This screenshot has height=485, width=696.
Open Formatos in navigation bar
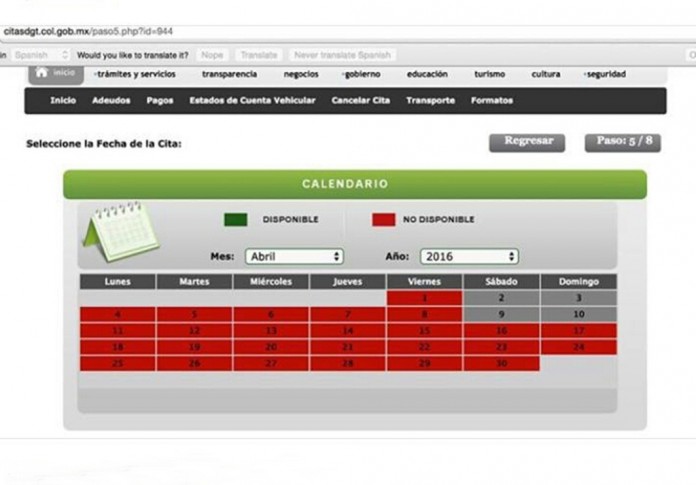pos(492,100)
